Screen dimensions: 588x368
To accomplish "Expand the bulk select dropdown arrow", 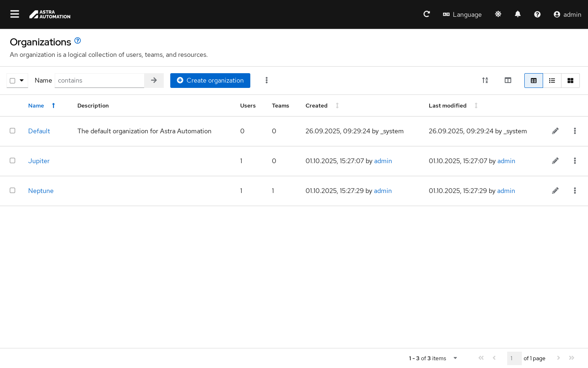I will pyautogui.click(x=22, y=81).
